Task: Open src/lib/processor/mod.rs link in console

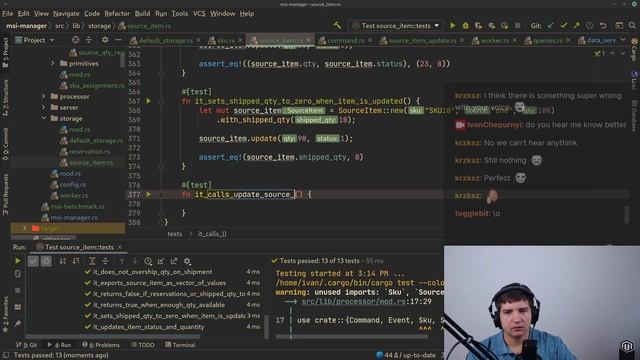Action: click(353, 302)
